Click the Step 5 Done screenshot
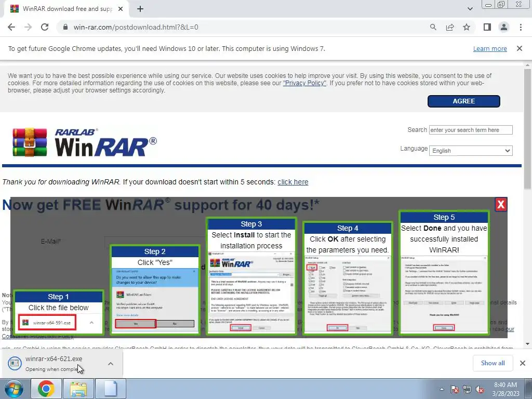 [444, 273]
